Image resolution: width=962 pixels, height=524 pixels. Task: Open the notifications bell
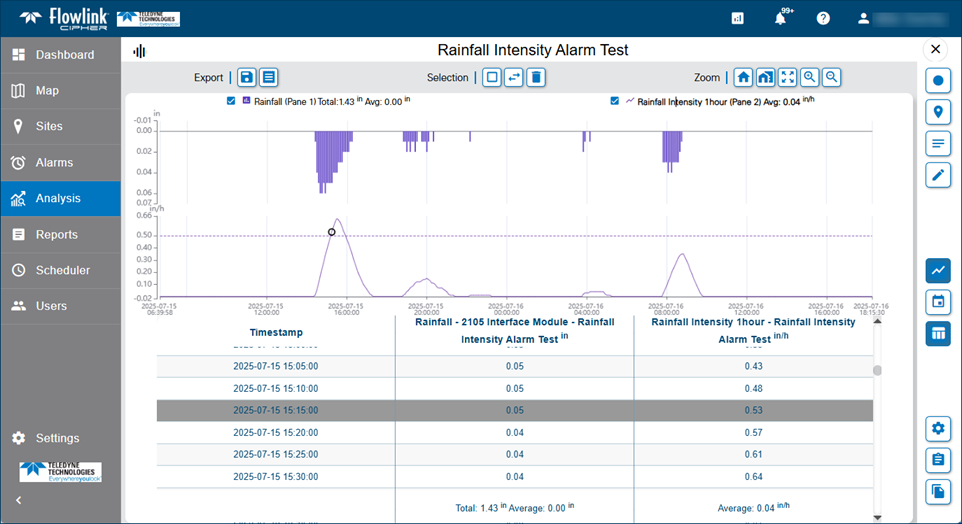pos(781,18)
